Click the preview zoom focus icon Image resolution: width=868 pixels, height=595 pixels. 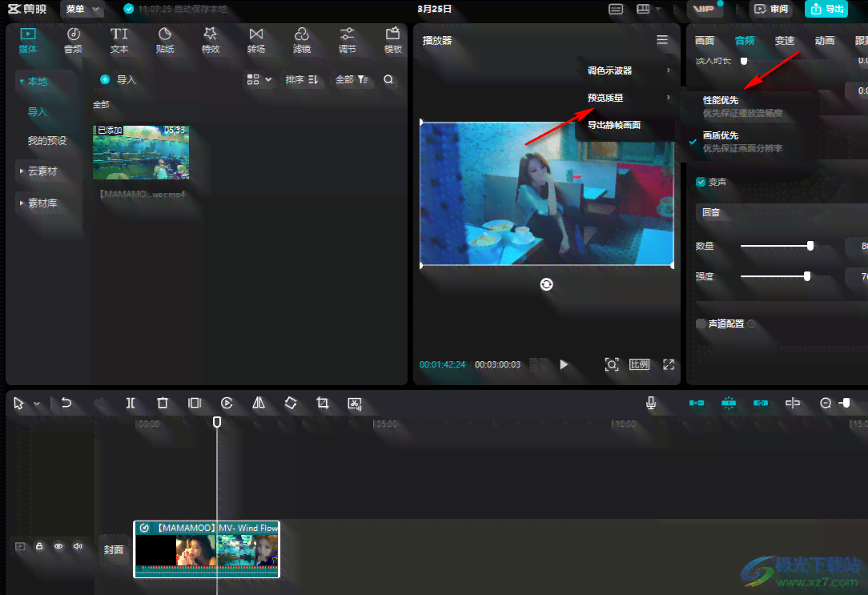(612, 364)
